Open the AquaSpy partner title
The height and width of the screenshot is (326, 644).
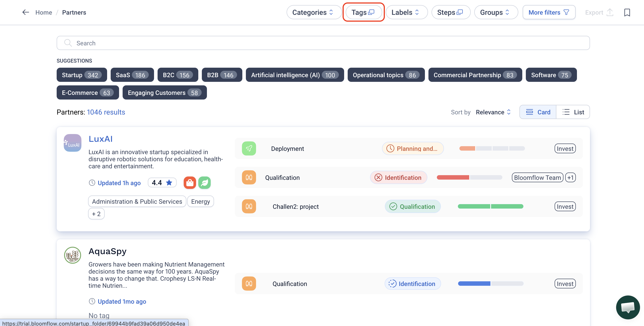tap(108, 251)
